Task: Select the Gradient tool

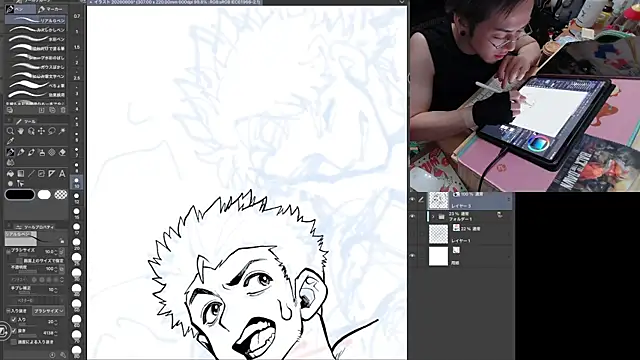Action: coord(21,173)
